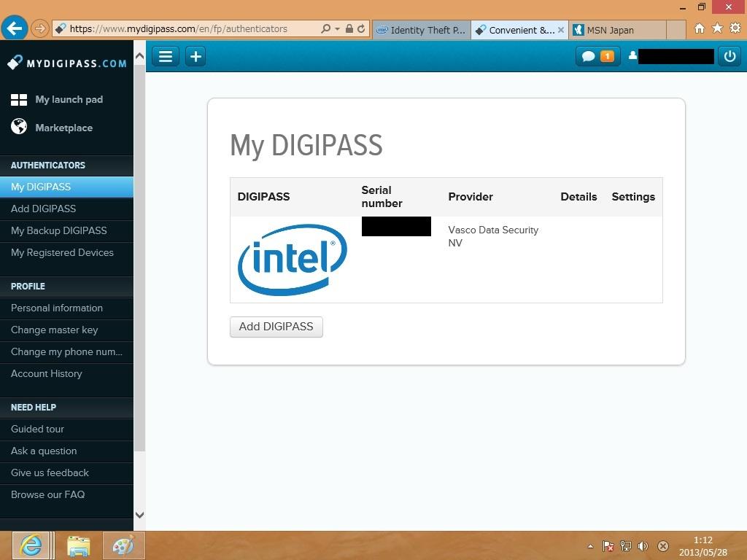The width and height of the screenshot is (747, 560).
Task: Click the browser forward arrow button
Action: [x=40, y=29]
